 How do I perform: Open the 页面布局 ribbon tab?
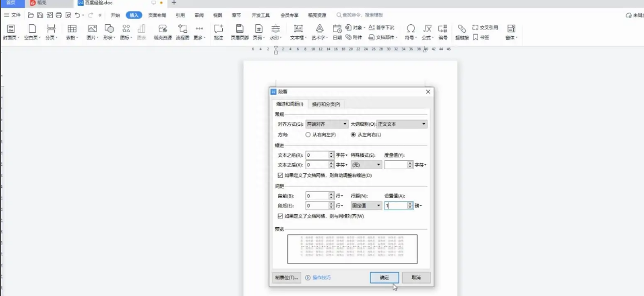[x=157, y=16]
